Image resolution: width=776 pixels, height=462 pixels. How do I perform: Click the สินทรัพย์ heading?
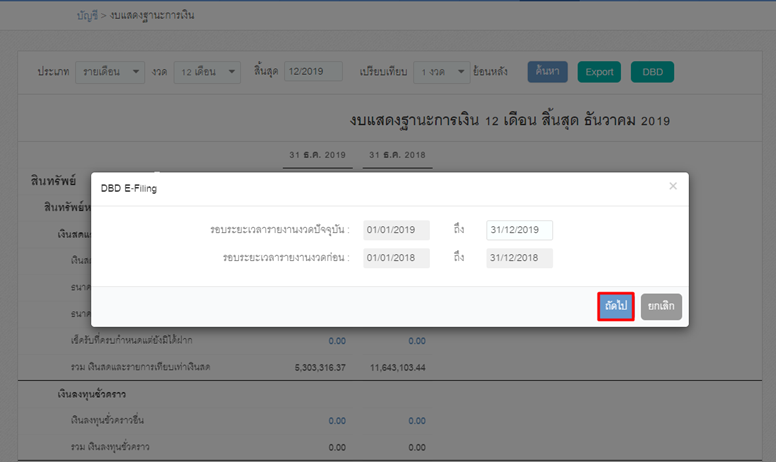(53, 181)
